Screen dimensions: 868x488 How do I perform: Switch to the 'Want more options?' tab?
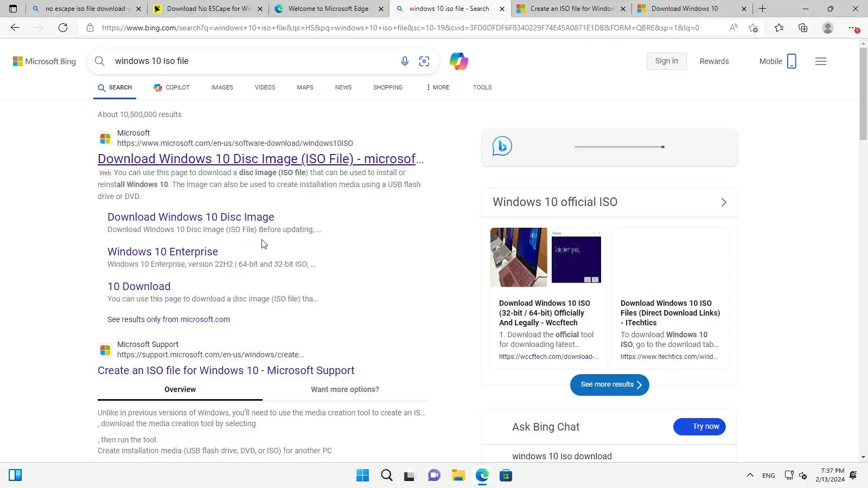tap(345, 390)
